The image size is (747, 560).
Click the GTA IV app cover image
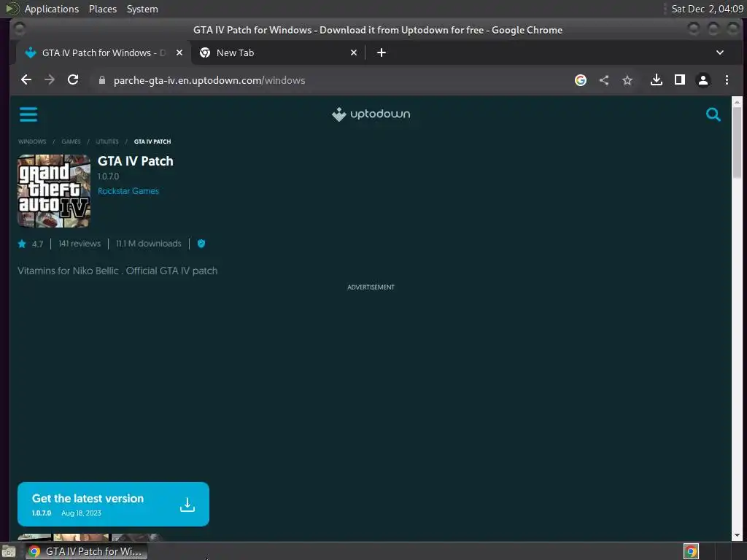[x=54, y=191]
